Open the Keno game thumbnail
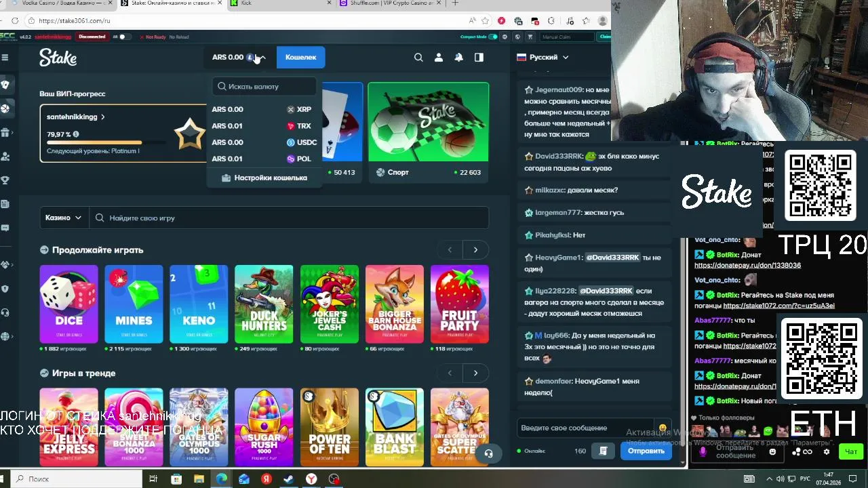Viewport: 868px width, 488px height. pyautogui.click(x=199, y=304)
